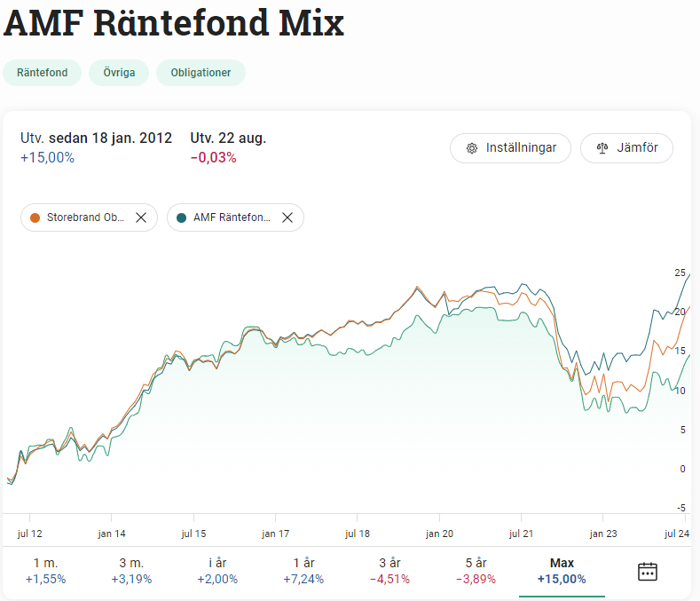The image size is (700, 601).
Task: Click the jan 23 axis label
Action: point(603,534)
